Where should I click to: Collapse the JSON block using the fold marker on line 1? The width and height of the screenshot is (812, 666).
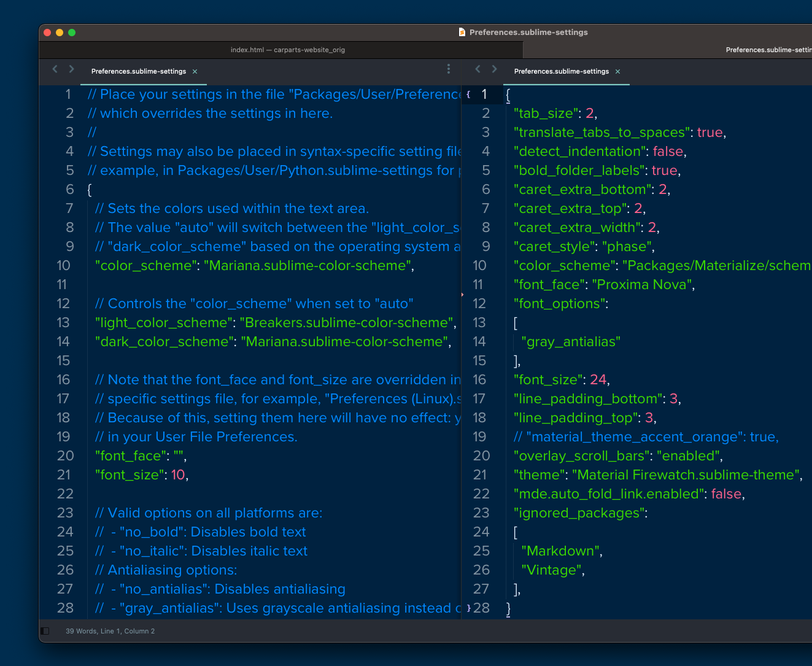[x=468, y=95]
